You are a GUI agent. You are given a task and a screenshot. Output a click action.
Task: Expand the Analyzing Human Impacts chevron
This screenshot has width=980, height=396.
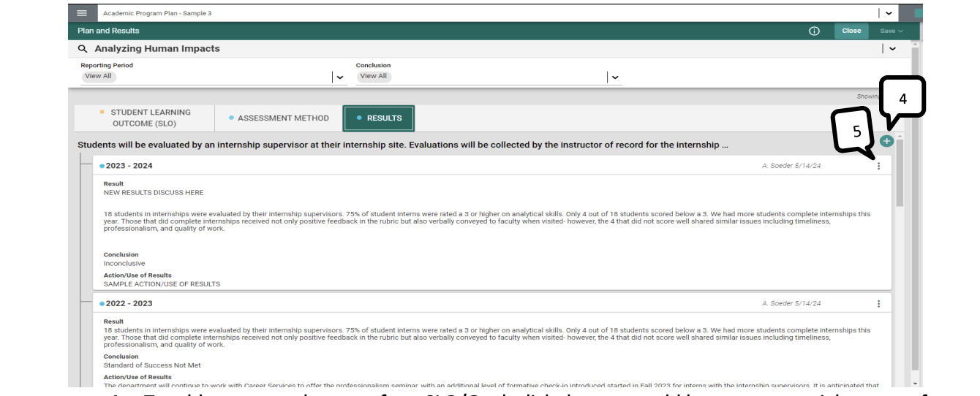[x=892, y=49]
